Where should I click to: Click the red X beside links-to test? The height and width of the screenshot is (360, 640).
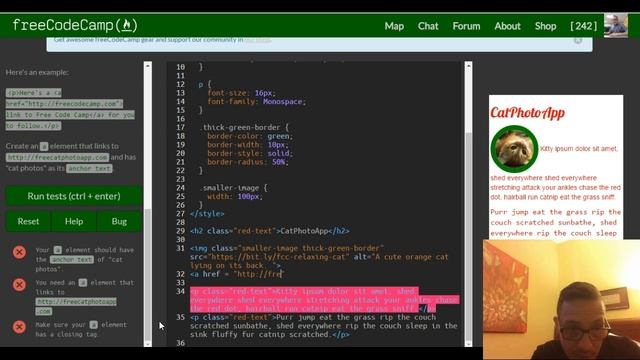click(19, 284)
